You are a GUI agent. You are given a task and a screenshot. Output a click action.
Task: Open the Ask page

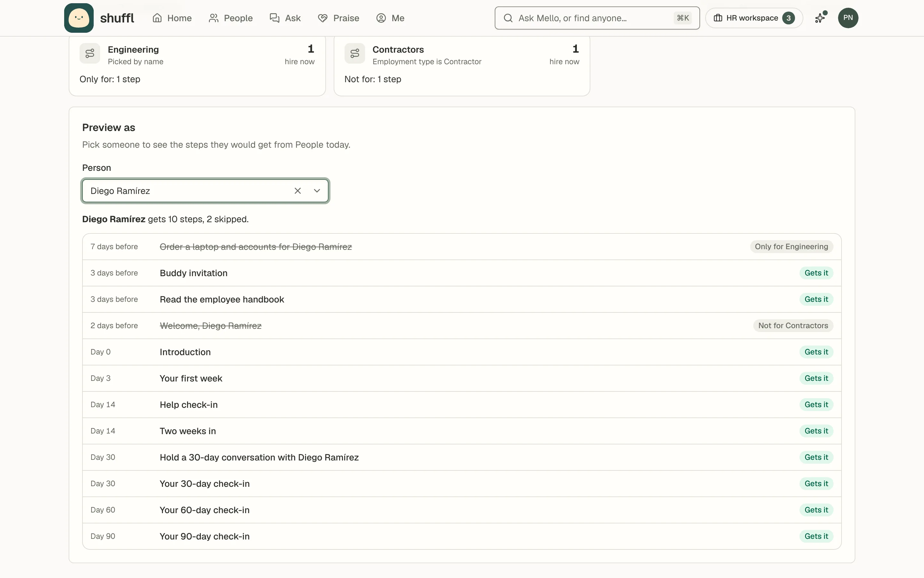(x=285, y=18)
